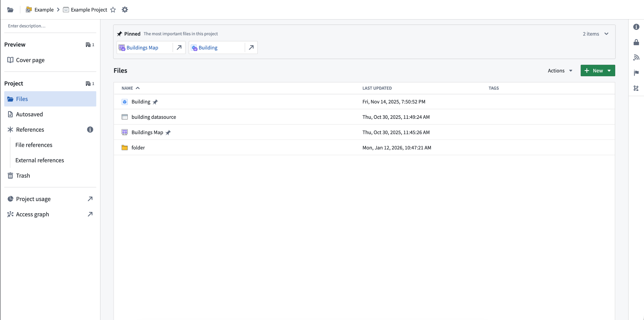Viewport: 644px width, 320px height.
Task: Open the Actions dropdown
Action: pyautogui.click(x=560, y=70)
